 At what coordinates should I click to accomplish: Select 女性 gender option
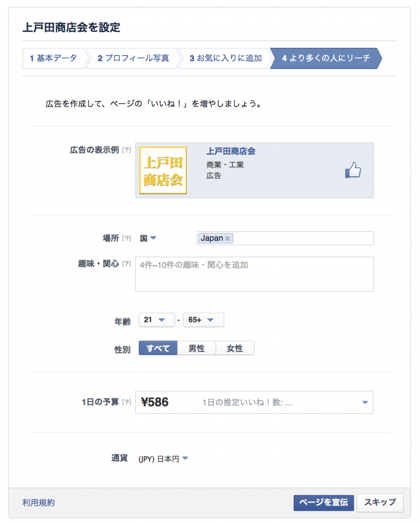click(235, 348)
